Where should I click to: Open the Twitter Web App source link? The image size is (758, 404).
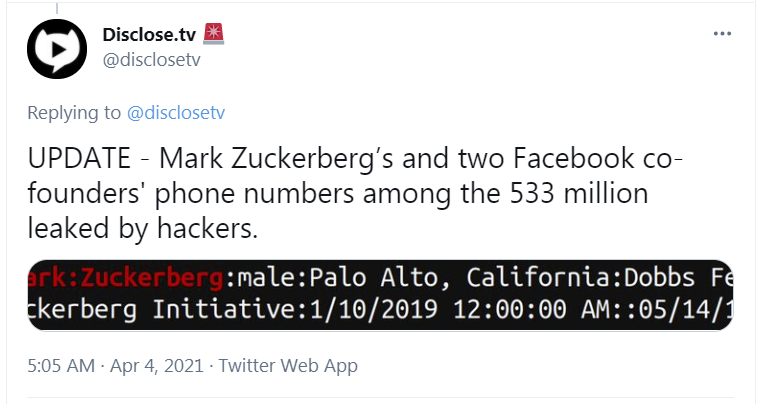point(288,366)
